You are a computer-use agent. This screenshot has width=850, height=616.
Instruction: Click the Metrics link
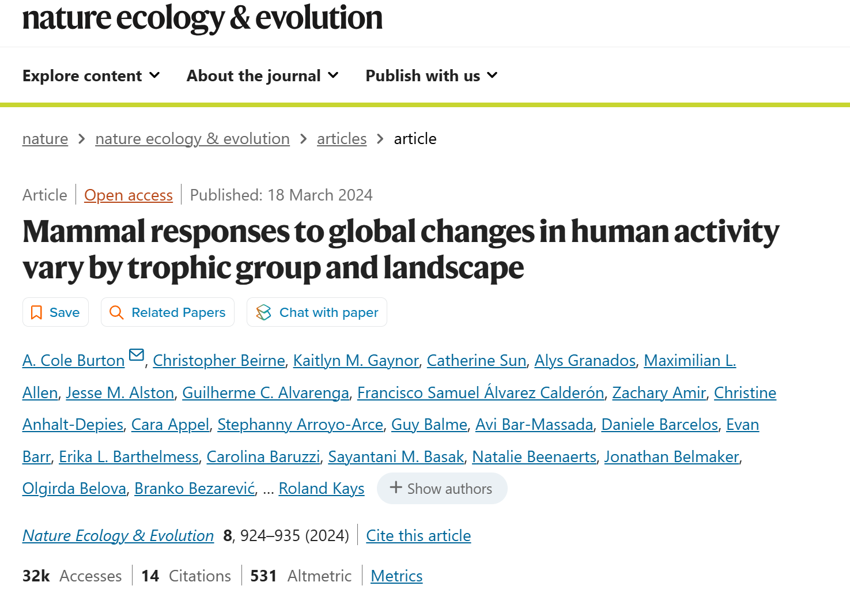396,576
